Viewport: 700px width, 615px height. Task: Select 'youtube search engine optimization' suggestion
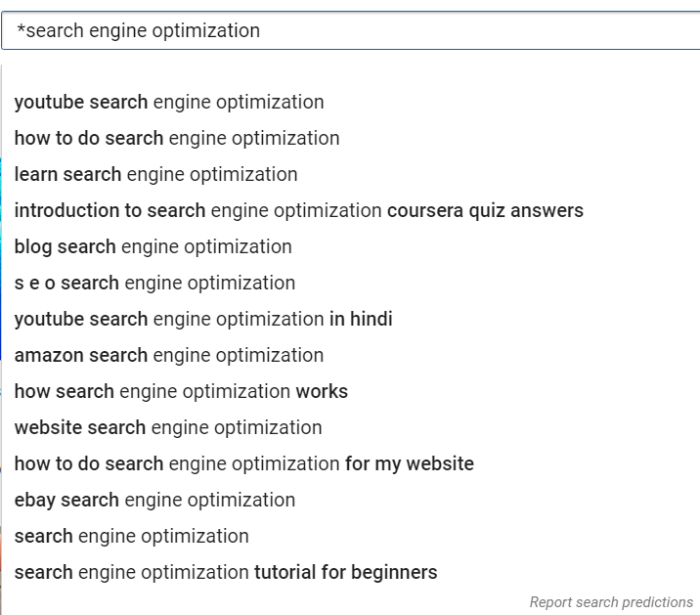[169, 103]
